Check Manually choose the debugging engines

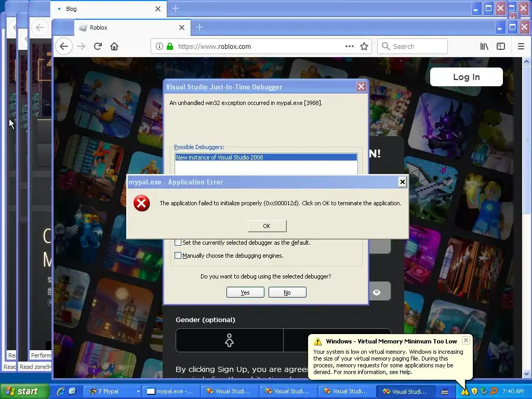(x=178, y=256)
